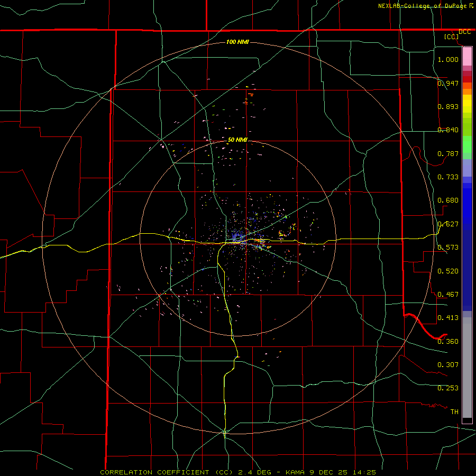This screenshot has width=476, height=476.
Task: Click the [CC] legend heading
Action: click(452, 36)
